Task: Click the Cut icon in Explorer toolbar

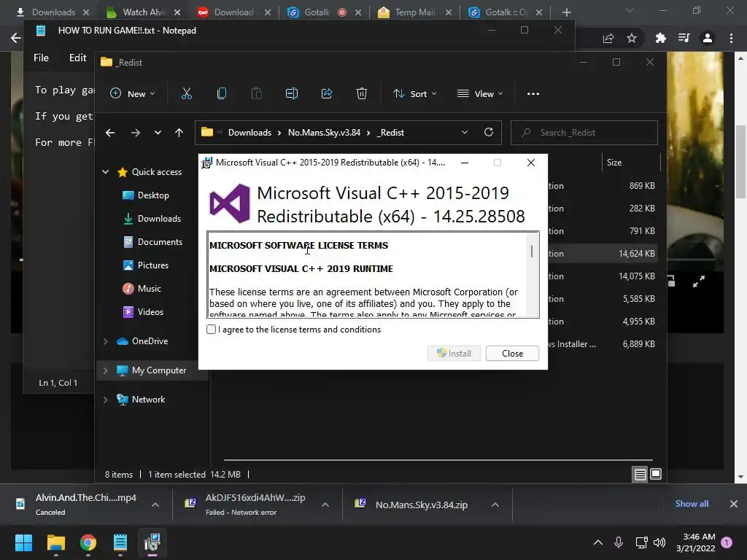Action: coord(187,94)
